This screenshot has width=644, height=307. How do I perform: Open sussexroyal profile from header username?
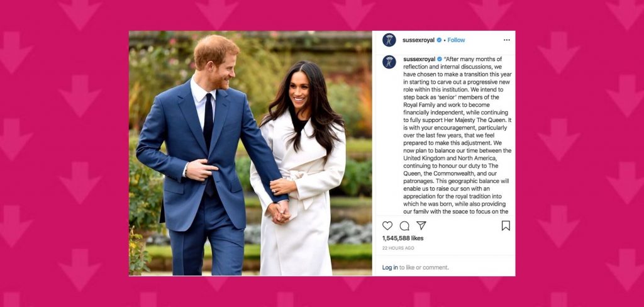(x=418, y=40)
